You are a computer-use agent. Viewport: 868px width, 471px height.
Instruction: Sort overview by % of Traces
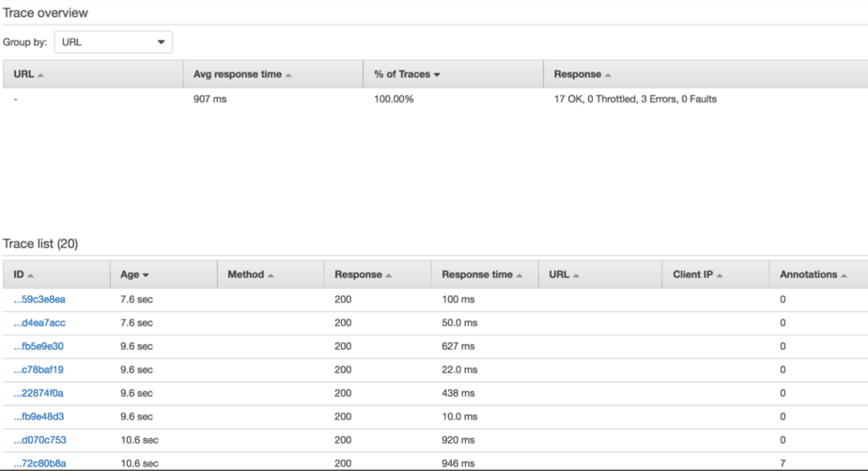(x=407, y=74)
